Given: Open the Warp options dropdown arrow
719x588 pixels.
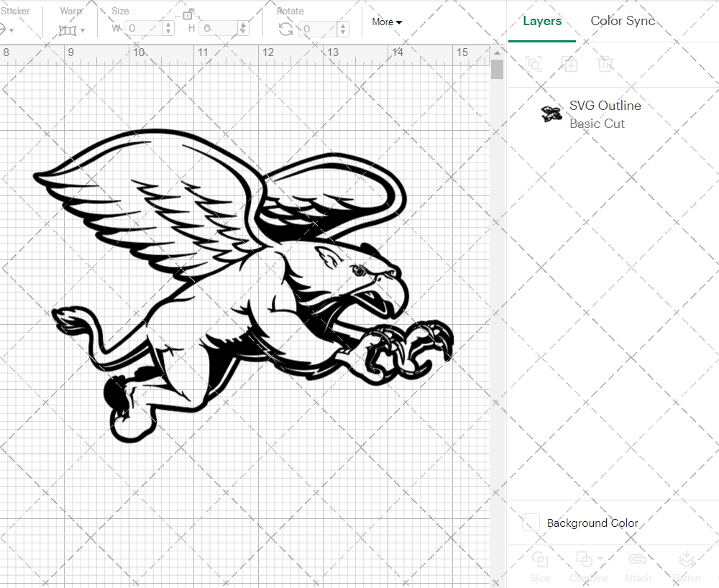Looking at the screenshot, I should click(x=84, y=31).
